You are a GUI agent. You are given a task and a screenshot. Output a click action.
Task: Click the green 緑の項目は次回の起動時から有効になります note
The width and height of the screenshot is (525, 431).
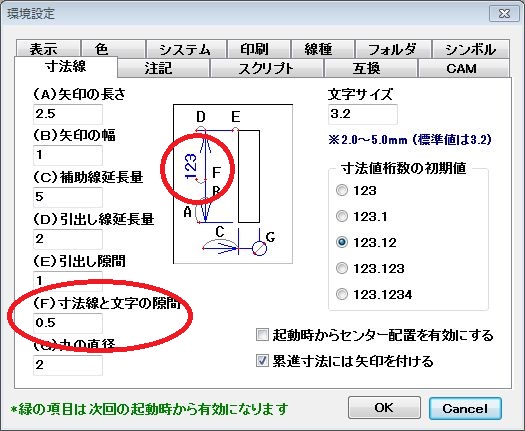click(149, 409)
